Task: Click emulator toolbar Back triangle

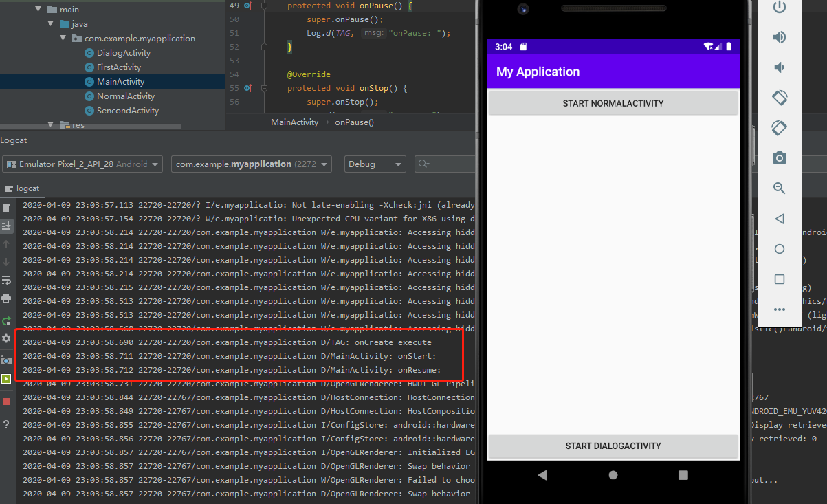Action: coord(779,219)
